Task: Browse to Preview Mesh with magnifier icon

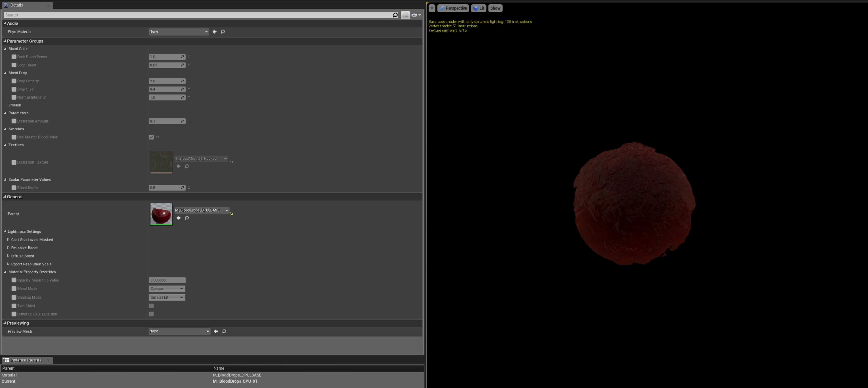Action: coord(224,331)
